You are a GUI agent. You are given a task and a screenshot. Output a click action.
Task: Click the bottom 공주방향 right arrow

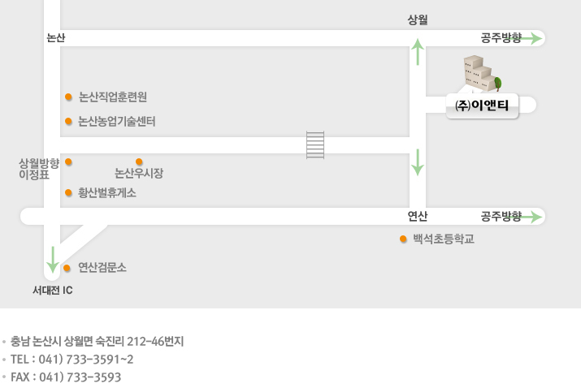click(x=530, y=217)
